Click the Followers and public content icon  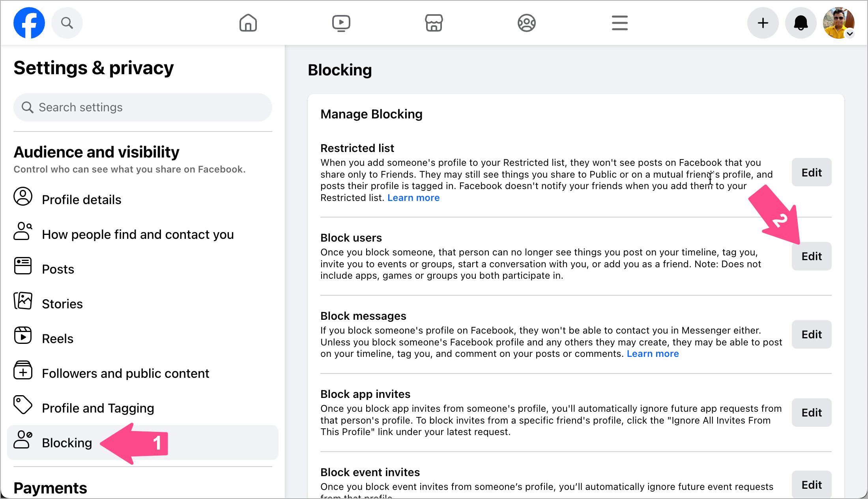tap(23, 370)
